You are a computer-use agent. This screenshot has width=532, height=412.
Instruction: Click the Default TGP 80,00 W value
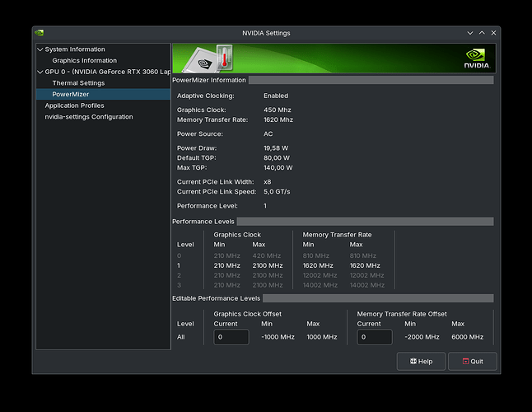point(277,158)
